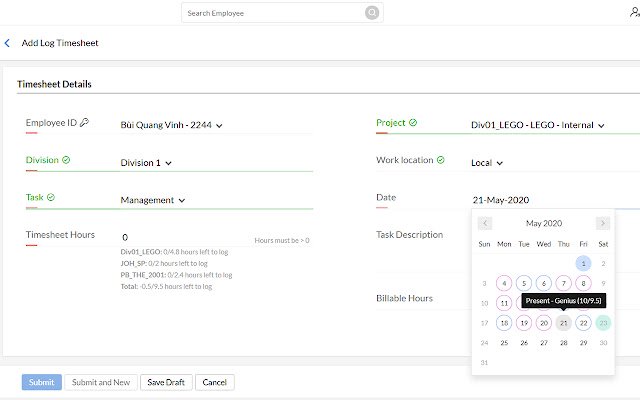Select May 11 in calendar

coord(504,303)
